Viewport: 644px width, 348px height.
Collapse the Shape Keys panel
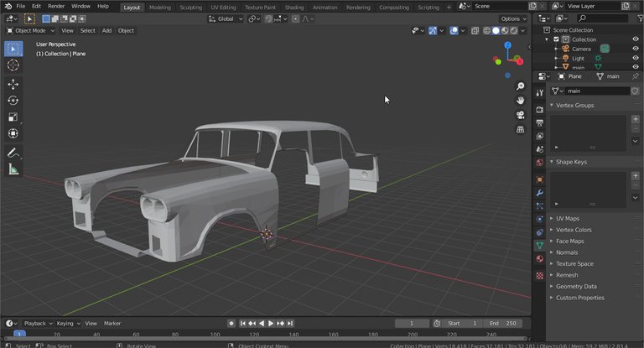571,162
